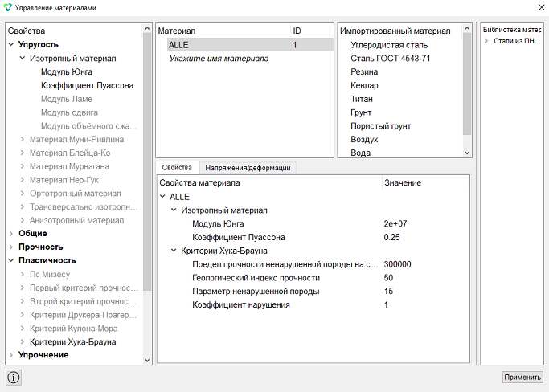Collapse the Упругость section
The image size is (549, 392).
11,44
